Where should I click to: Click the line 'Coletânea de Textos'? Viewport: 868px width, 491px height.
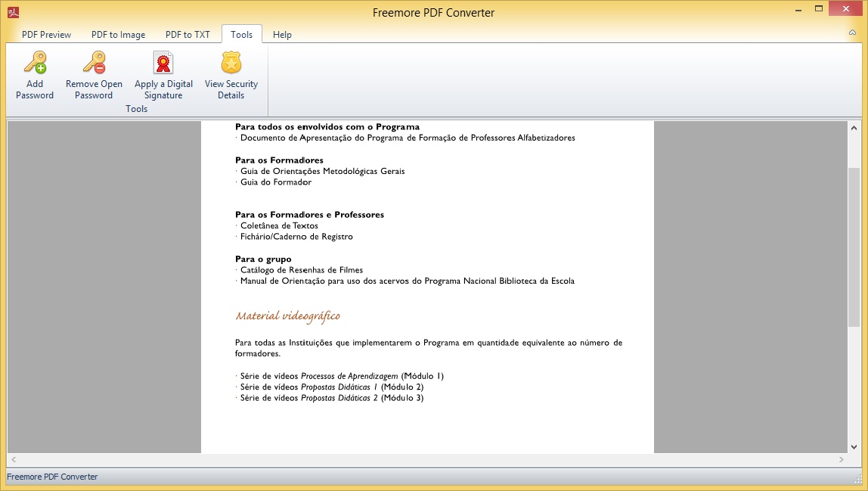click(x=279, y=225)
